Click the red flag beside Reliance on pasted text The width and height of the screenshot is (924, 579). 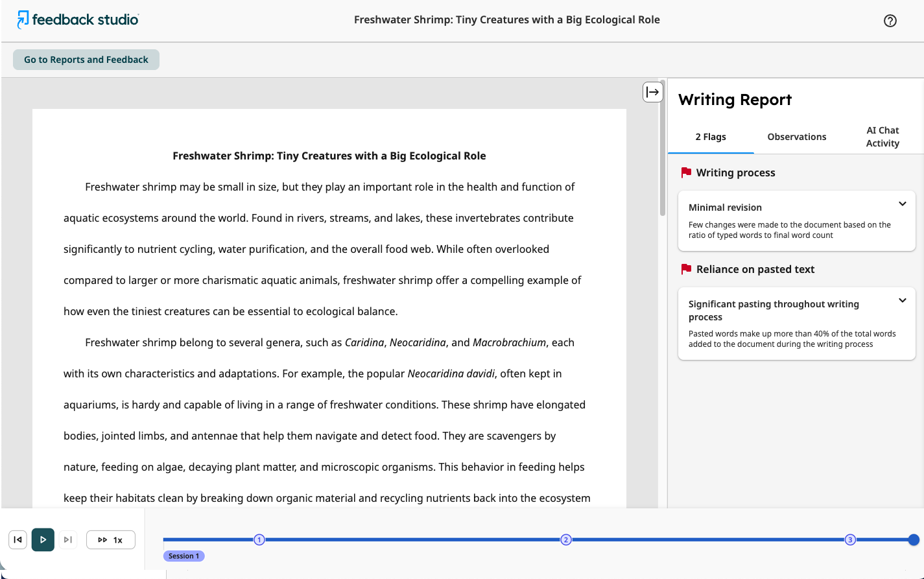click(686, 269)
